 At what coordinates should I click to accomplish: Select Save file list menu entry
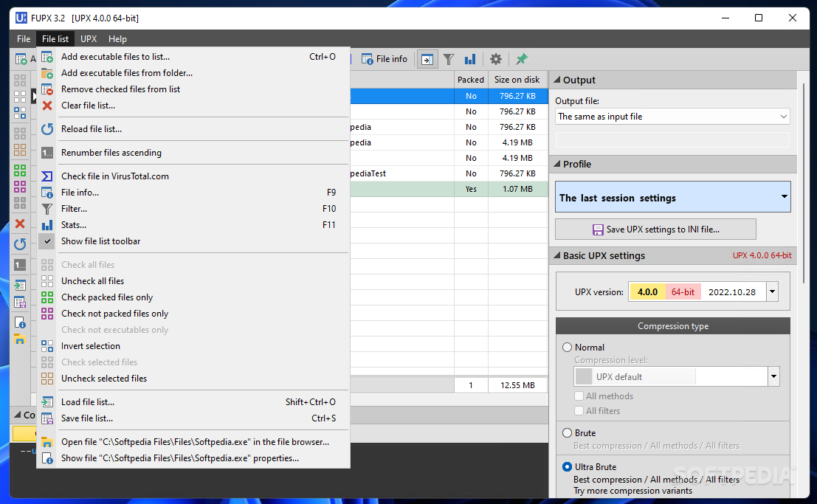pos(193,418)
